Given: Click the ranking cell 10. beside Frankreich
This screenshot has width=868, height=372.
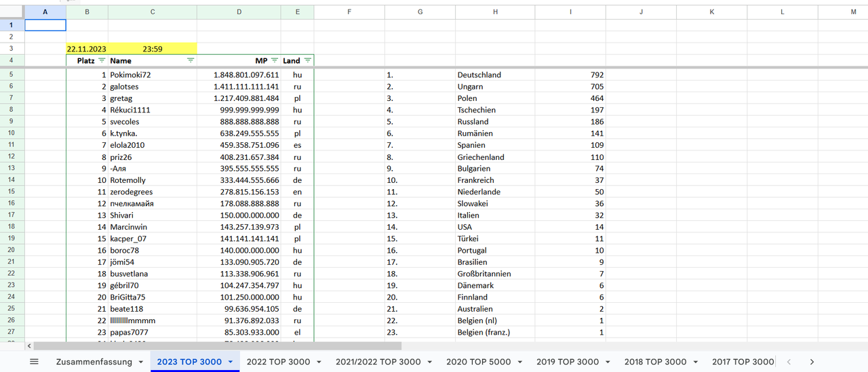Looking at the screenshot, I should [420, 180].
